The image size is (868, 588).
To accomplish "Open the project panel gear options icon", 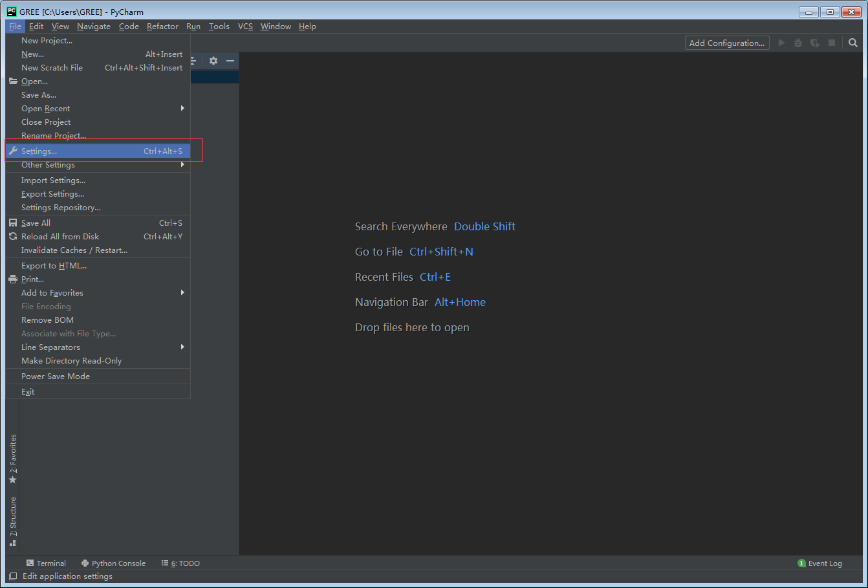I will [213, 61].
